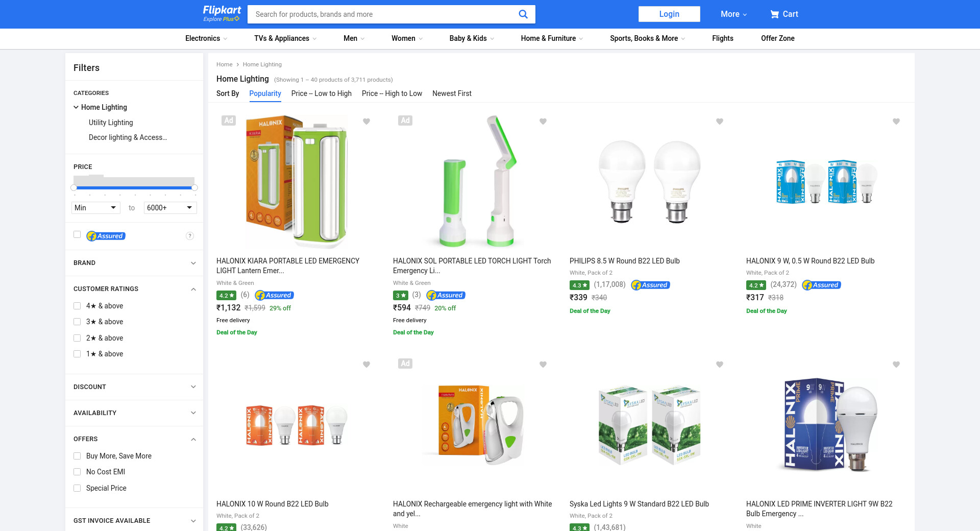Enable the 4★ & above rating filter
This screenshot has height=531, width=980.
(x=77, y=306)
